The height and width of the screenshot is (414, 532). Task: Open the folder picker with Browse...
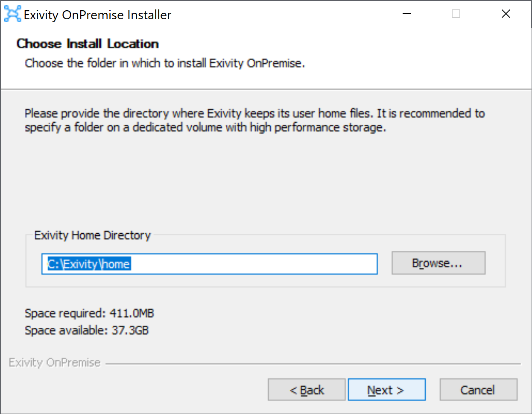coord(438,263)
